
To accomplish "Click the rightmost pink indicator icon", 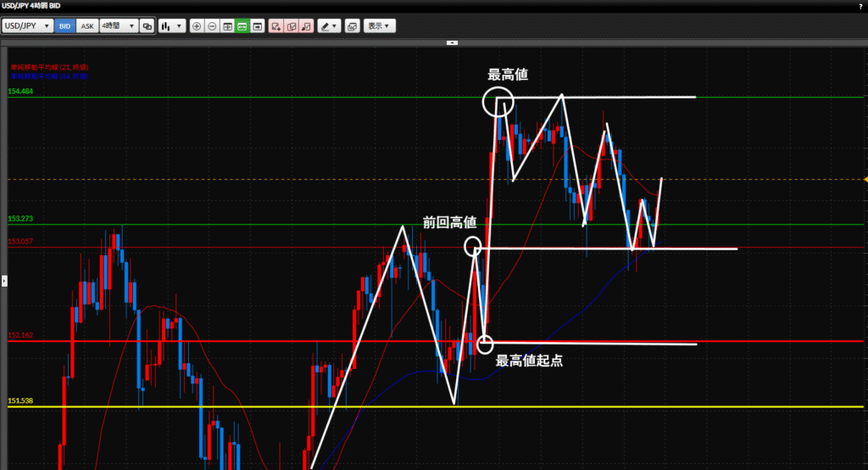I will pyautogui.click(x=306, y=26).
